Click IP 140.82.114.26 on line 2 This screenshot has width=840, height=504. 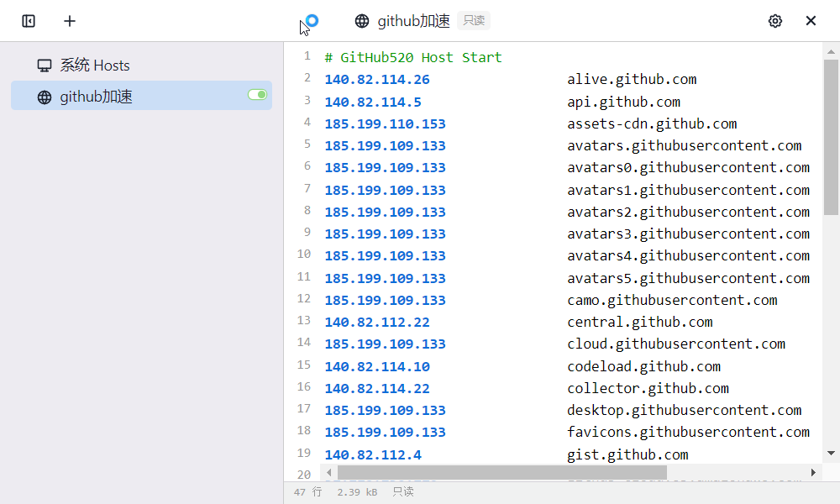[377, 80]
